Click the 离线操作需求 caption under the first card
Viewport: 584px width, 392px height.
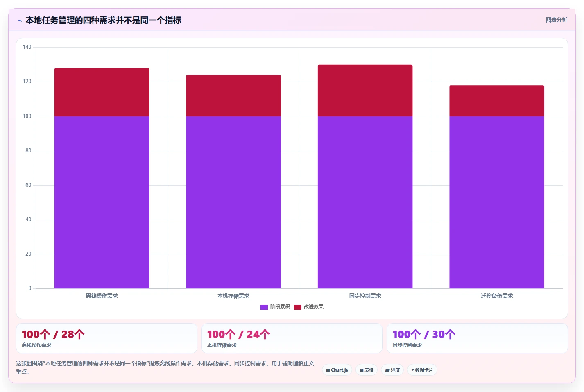(x=36, y=345)
